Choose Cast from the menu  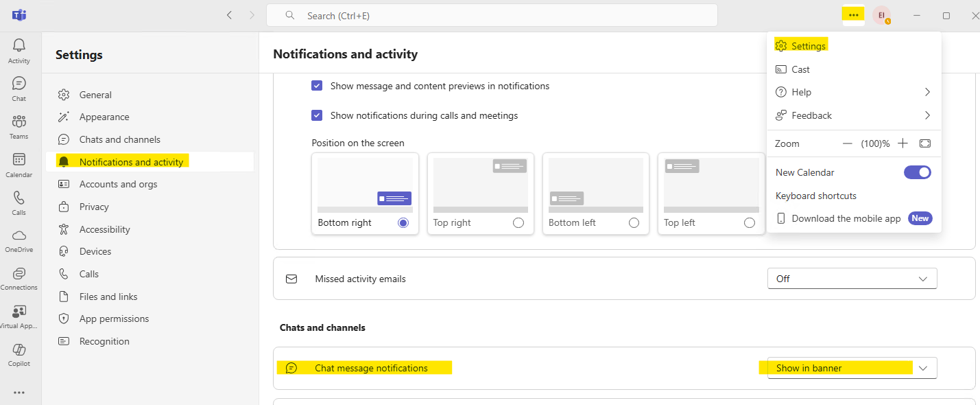[800, 69]
